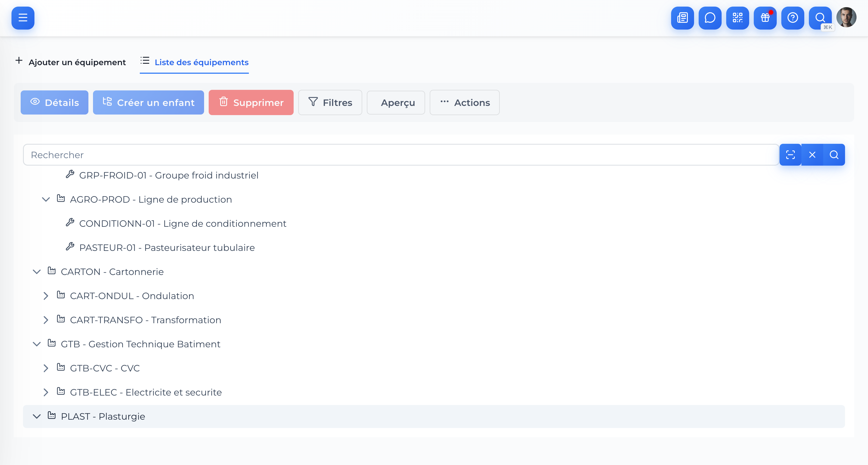
Task: Click the scan barcode icon beside search
Action: tap(790, 155)
